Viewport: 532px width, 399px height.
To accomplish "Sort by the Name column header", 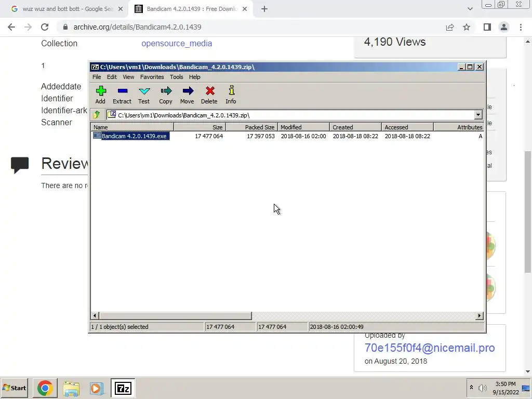I will coord(132,127).
